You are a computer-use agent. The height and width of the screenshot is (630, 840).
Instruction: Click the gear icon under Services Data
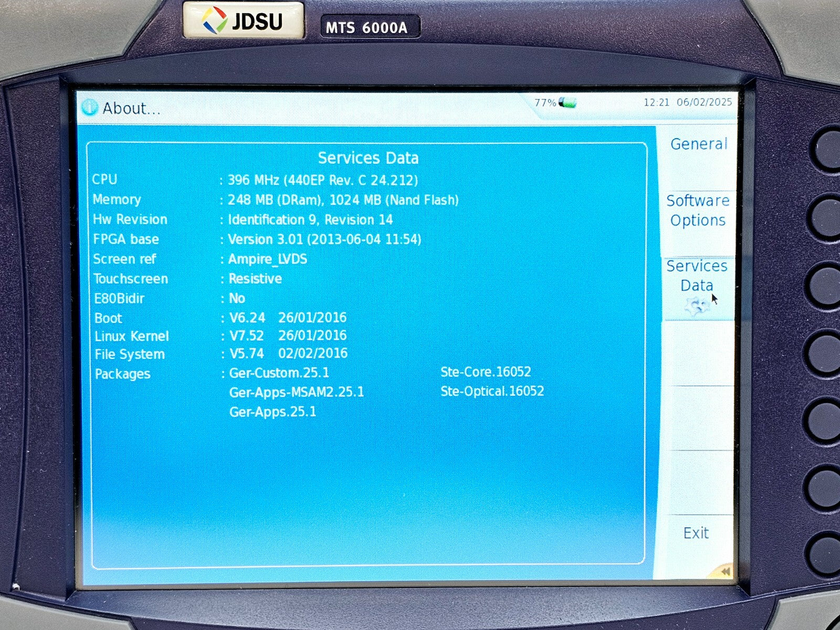pyautogui.click(x=697, y=306)
